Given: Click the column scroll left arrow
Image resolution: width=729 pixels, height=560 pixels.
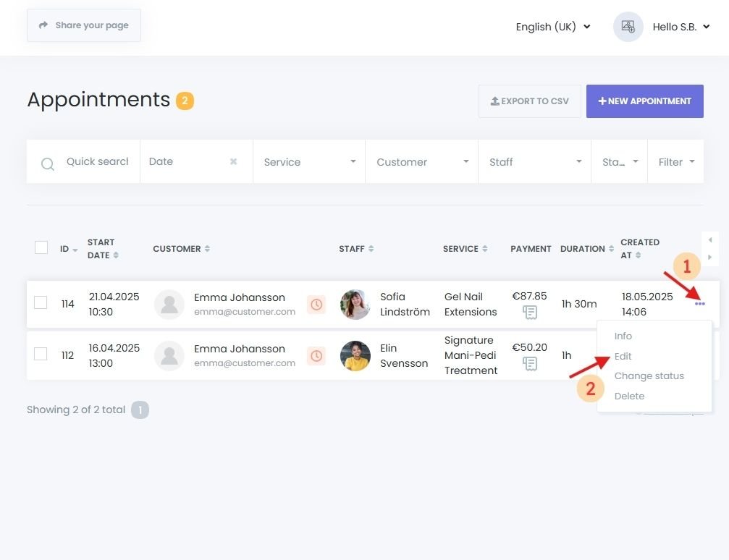Looking at the screenshot, I should point(709,239).
